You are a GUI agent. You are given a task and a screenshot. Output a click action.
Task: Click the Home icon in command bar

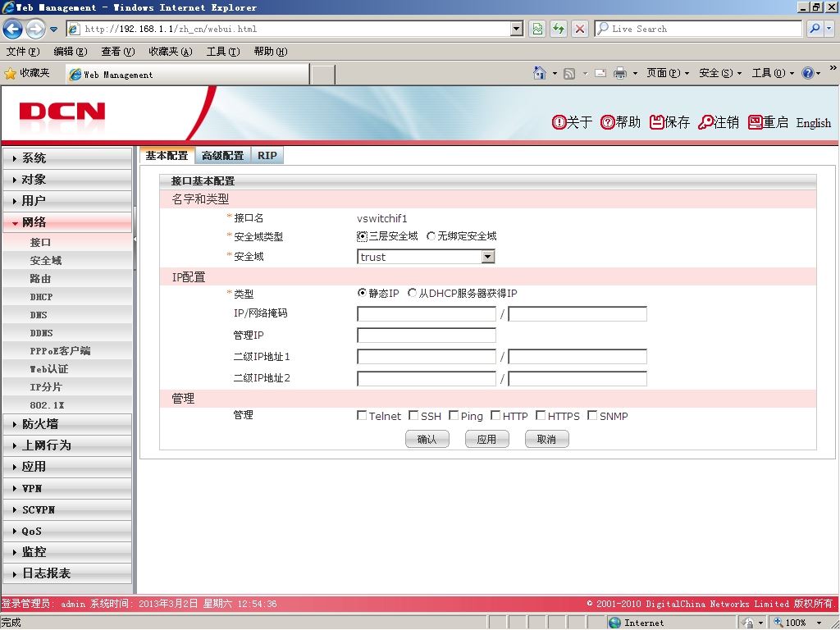[x=540, y=73]
